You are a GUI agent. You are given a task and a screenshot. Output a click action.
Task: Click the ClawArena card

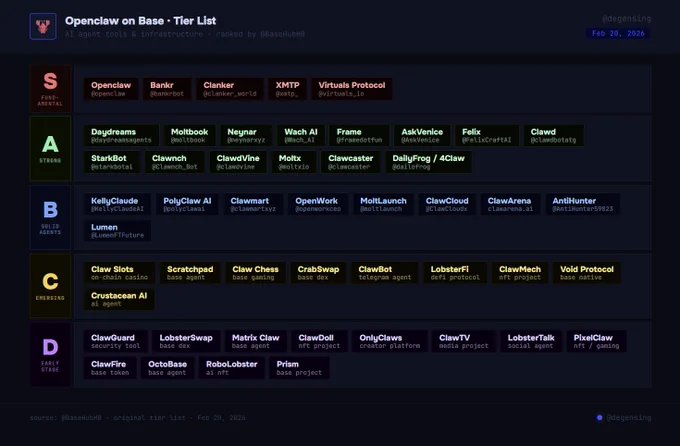[510, 204]
